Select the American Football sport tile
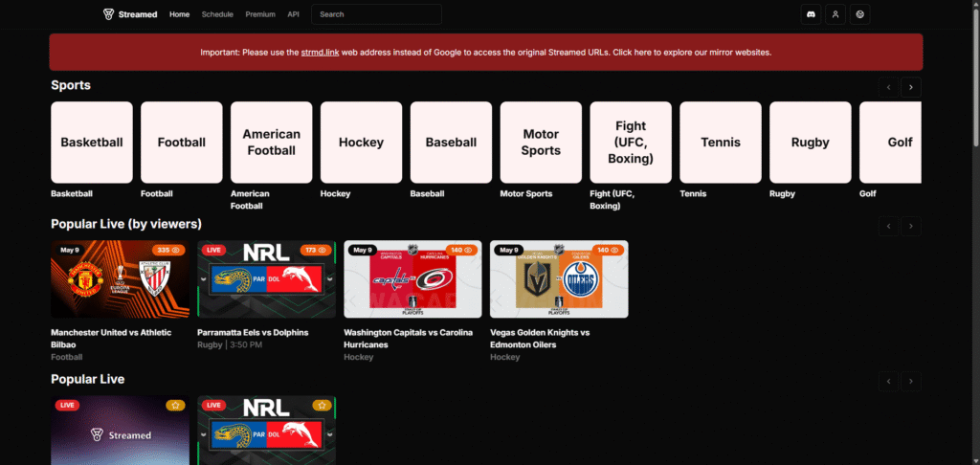Image resolution: width=980 pixels, height=465 pixels. point(271,143)
